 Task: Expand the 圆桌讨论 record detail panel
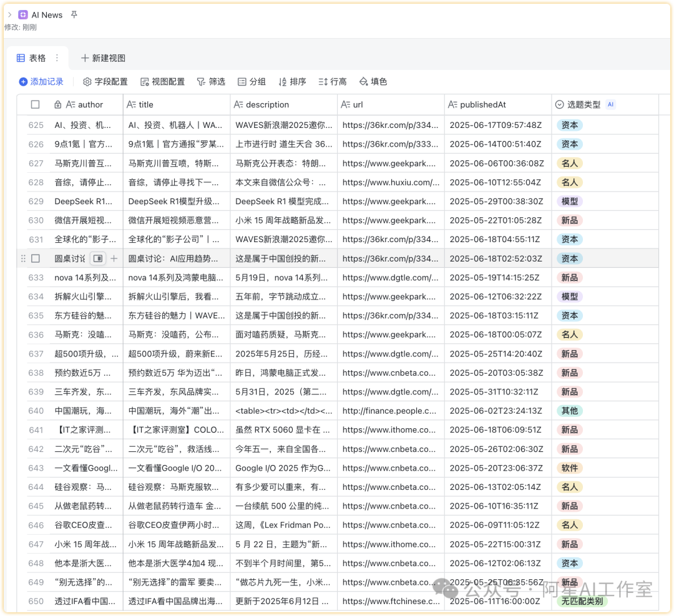[x=98, y=258]
